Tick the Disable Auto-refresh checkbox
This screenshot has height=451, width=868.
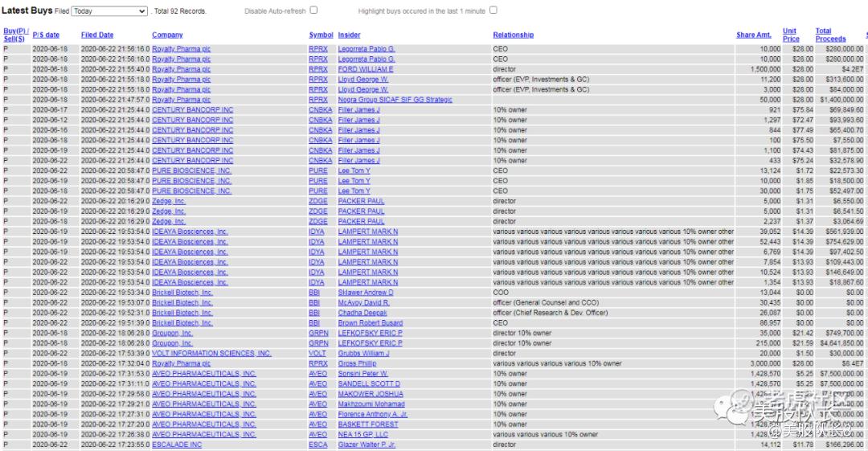(314, 10)
